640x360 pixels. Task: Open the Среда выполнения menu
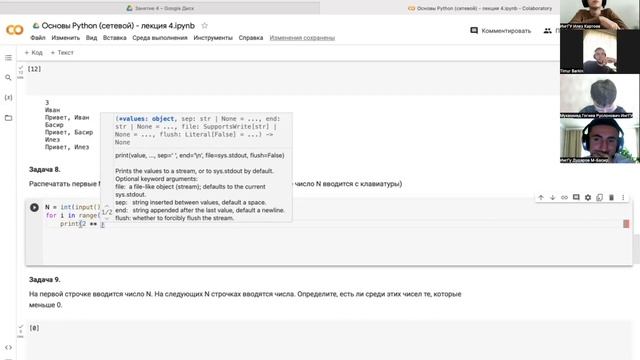point(160,38)
